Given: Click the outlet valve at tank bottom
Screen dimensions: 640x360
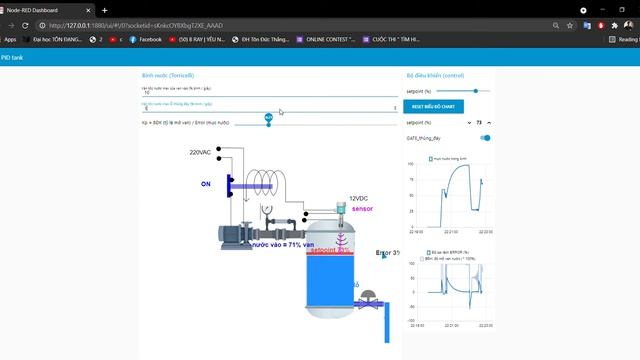Looking at the screenshot, I should tap(368, 300).
